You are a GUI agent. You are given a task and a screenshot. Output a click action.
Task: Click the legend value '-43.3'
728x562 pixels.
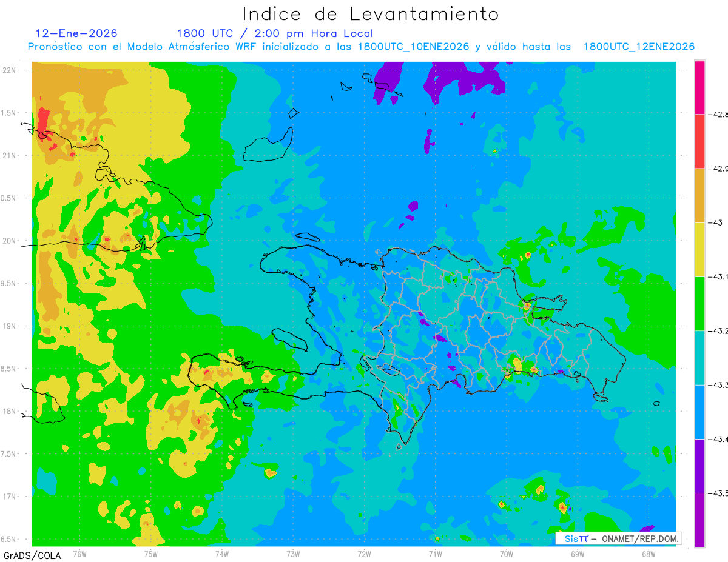tap(719, 384)
